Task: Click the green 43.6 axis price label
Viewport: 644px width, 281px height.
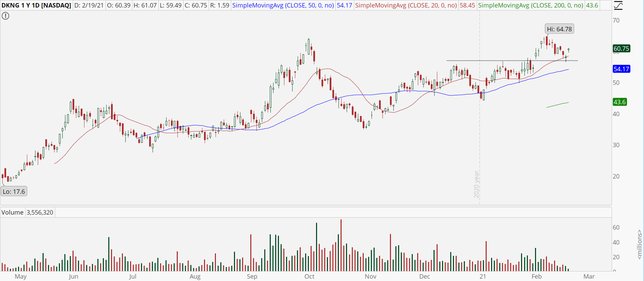Action: click(620, 102)
